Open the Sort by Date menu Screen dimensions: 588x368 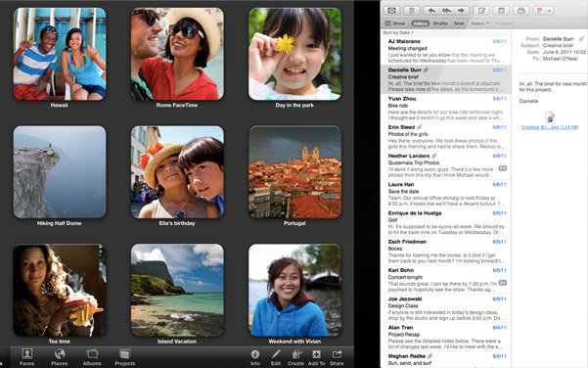(x=398, y=32)
